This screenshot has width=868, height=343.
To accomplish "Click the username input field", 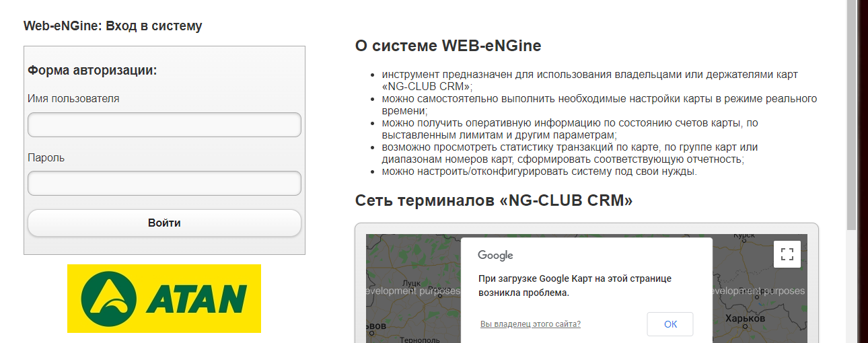I will (x=164, y=124).
